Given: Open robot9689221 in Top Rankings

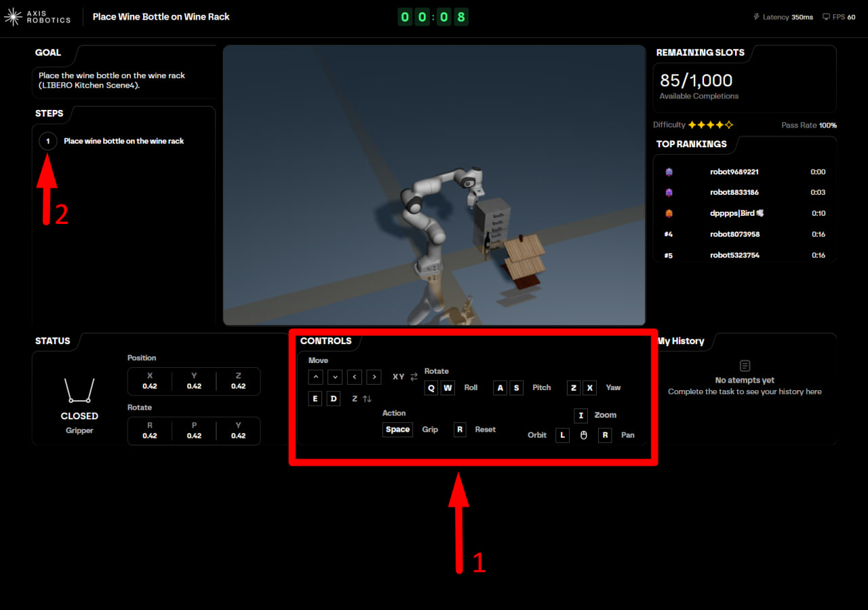Looking at the screenshot, I should pyautogui.click(x=734, y=172).
